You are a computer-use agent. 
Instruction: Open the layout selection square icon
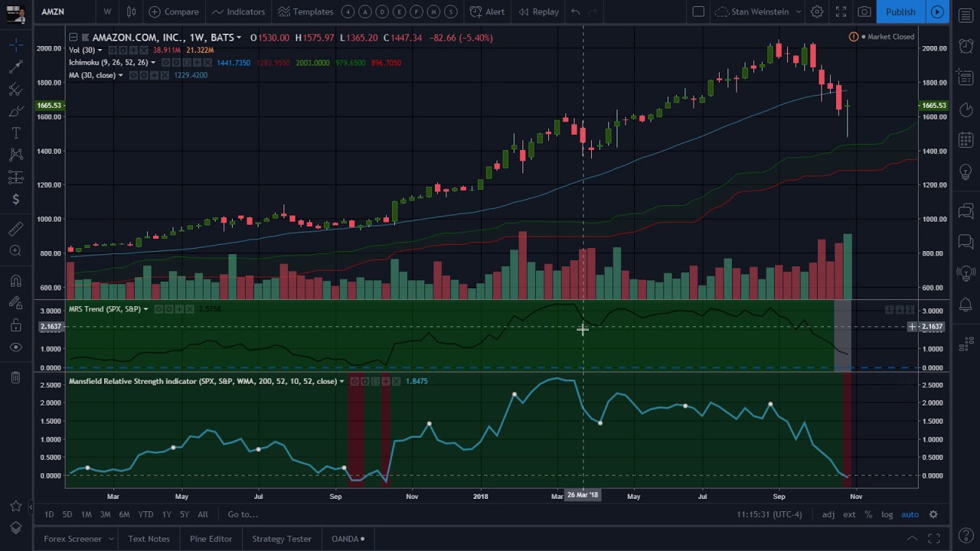click(x=698, y=11)
